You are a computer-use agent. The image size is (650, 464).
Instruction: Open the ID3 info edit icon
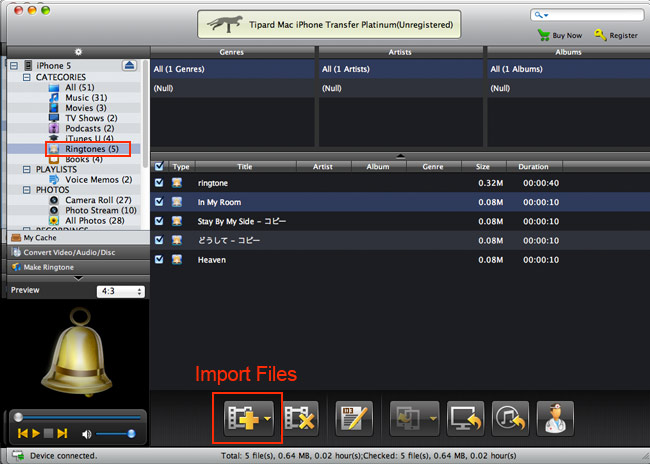[x=354, y=418]
